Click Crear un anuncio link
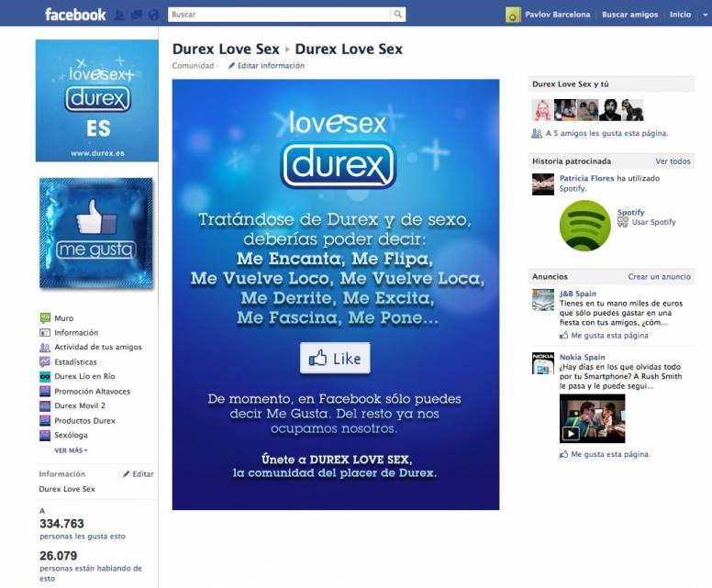Screen dimensions: 712x588 point(659,277)
